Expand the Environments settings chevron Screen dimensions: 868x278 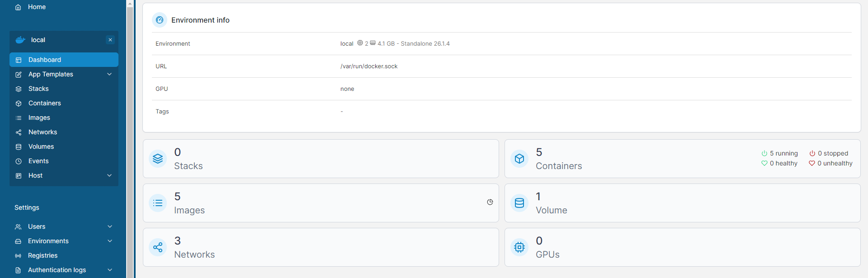(110, 241)
